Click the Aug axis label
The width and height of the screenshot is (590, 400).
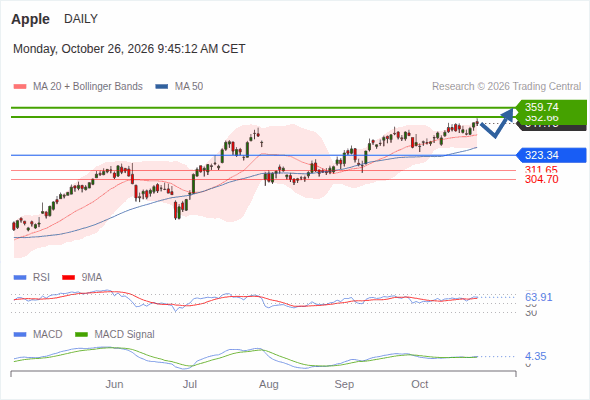pos(269,384)
